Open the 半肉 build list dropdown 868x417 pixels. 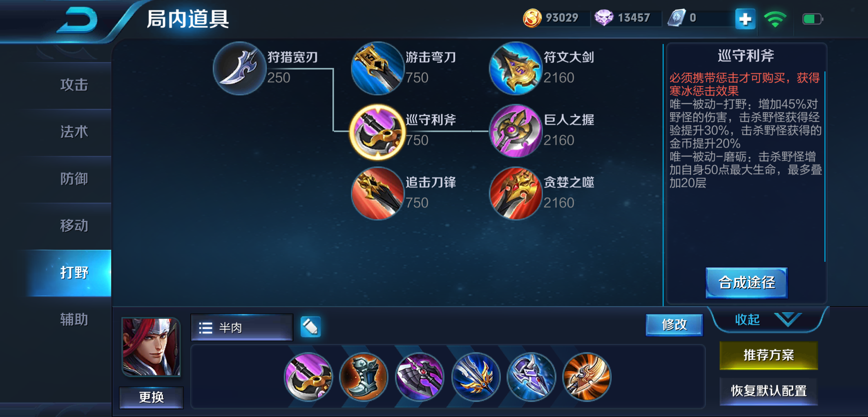[x=242, y=327]
